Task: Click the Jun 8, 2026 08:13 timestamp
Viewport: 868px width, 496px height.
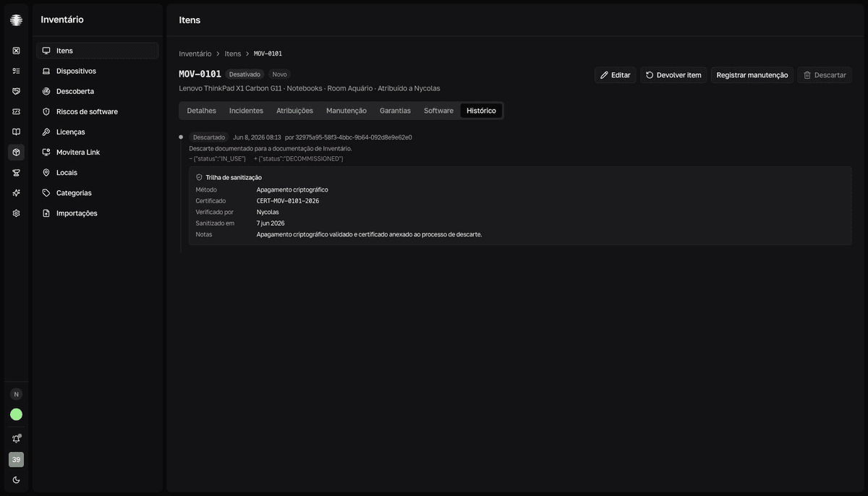Action: click(x=257, y=137)
